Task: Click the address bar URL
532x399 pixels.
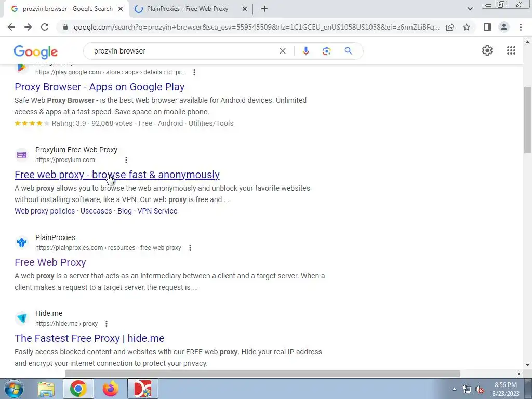Action: point(257,27)
